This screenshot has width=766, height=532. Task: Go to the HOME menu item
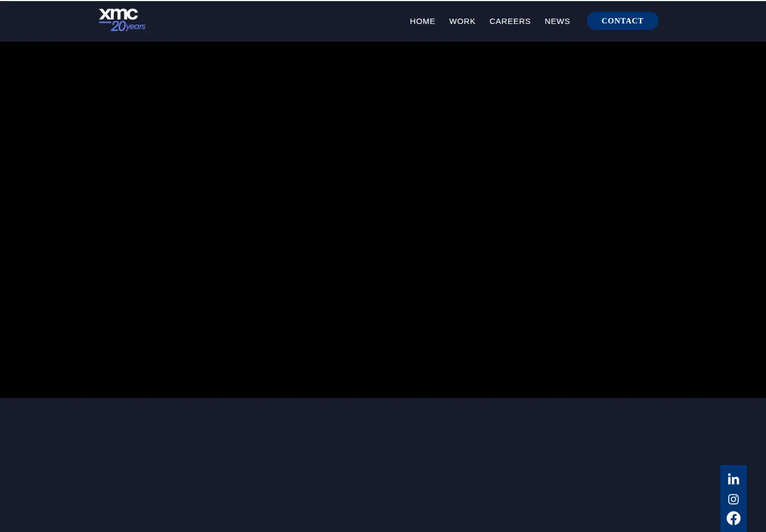422,21
